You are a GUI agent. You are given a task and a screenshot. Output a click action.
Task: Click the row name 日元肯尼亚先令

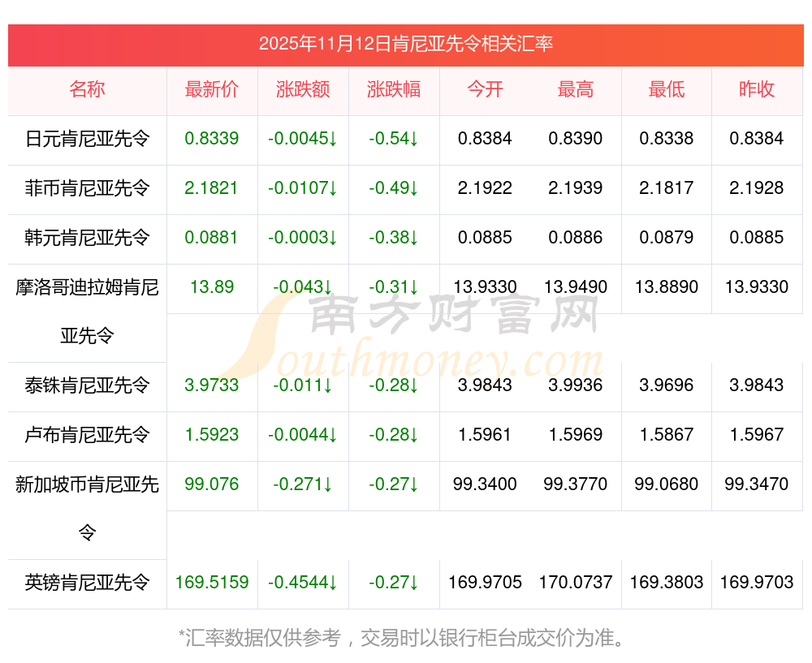87,139
